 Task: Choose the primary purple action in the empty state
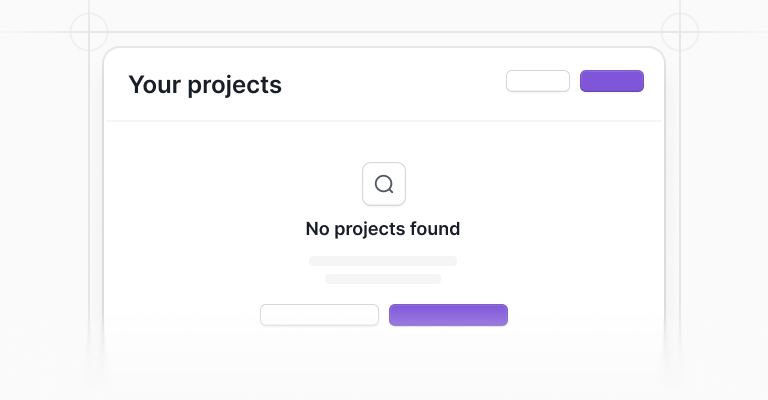click(x=448, y=315)
